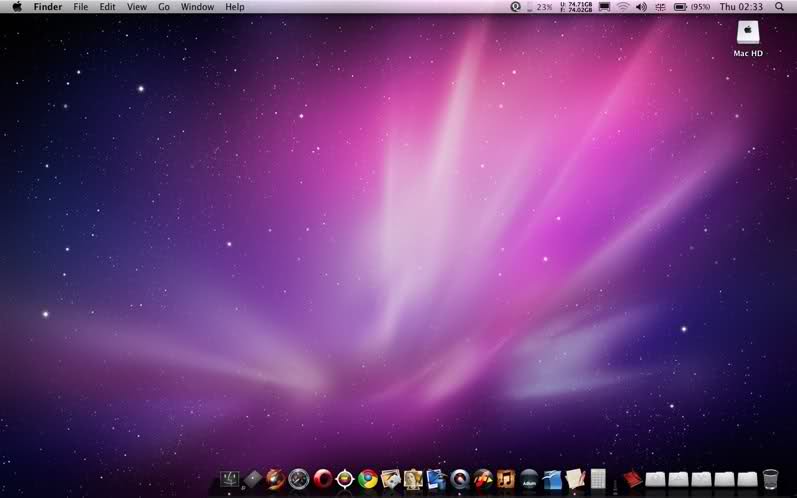
Task: Select the Mac HD drive on desktop
Action: point(748,39)
